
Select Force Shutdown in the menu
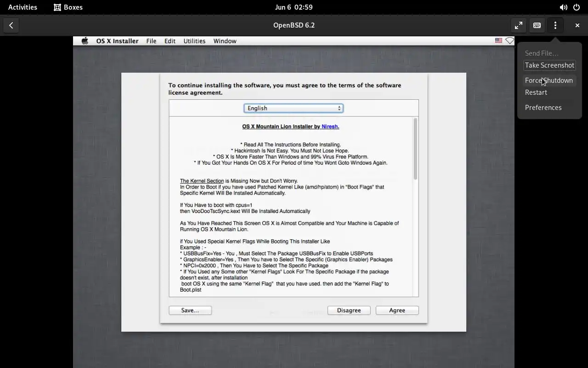pos(549,80)
